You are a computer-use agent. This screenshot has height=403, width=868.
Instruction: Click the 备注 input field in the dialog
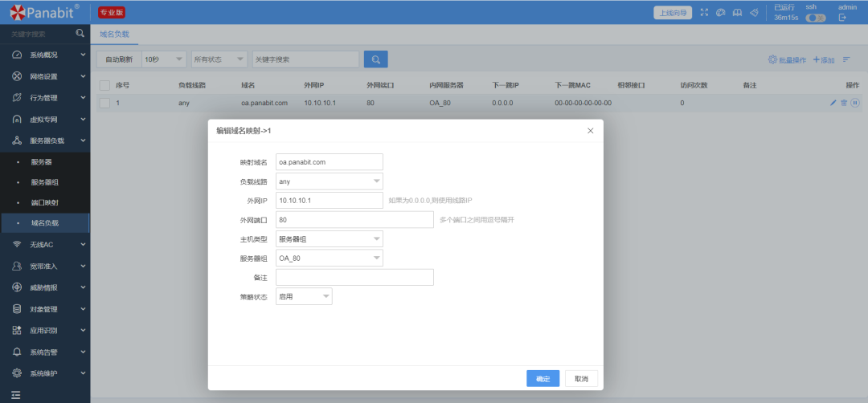[x=354, y=277]
